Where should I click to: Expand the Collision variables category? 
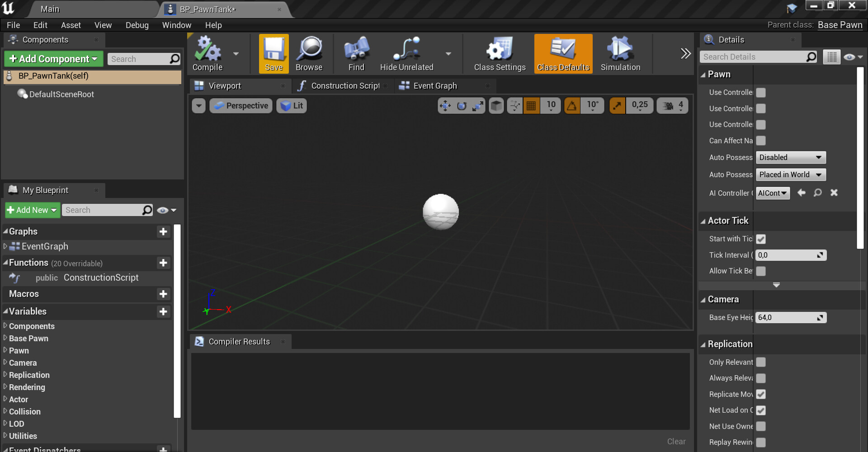25,412
